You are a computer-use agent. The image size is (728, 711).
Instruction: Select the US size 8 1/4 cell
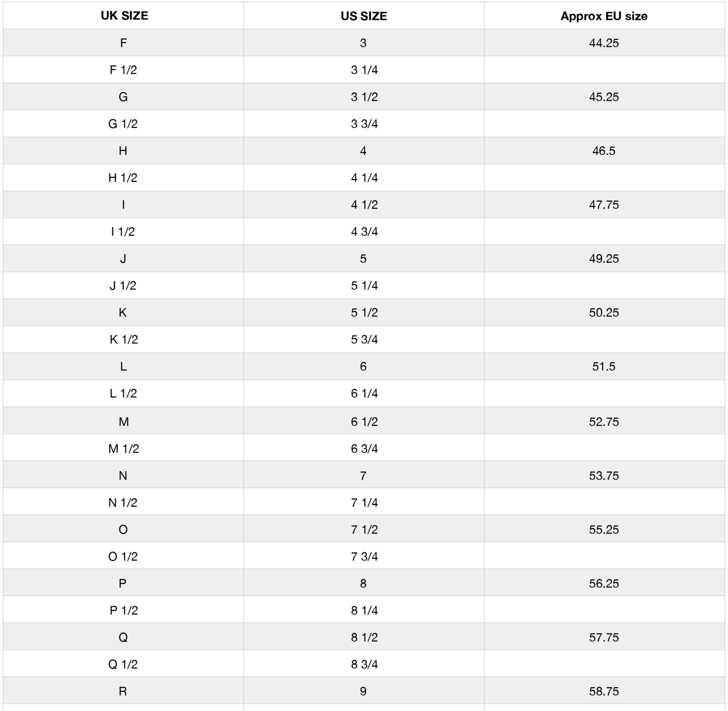364,611
